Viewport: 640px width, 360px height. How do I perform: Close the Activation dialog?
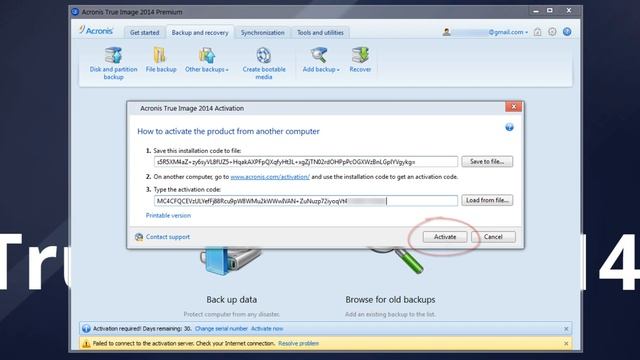(x=513, y=107)
